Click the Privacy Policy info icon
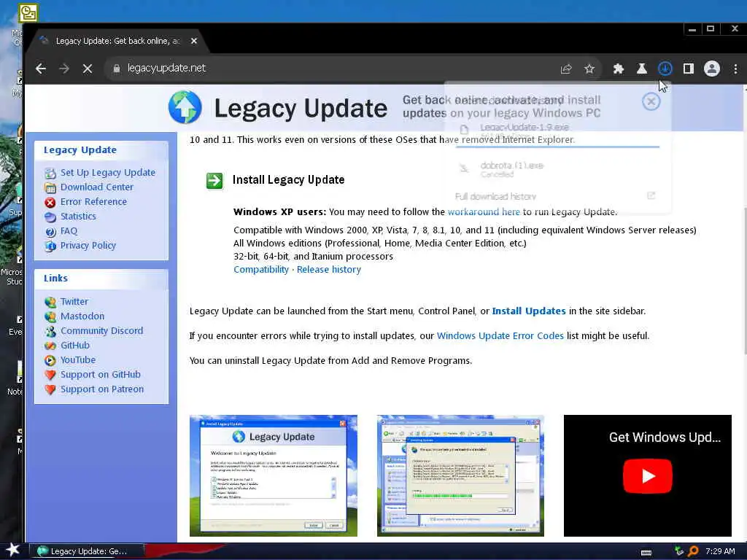 tap(50, 246)
